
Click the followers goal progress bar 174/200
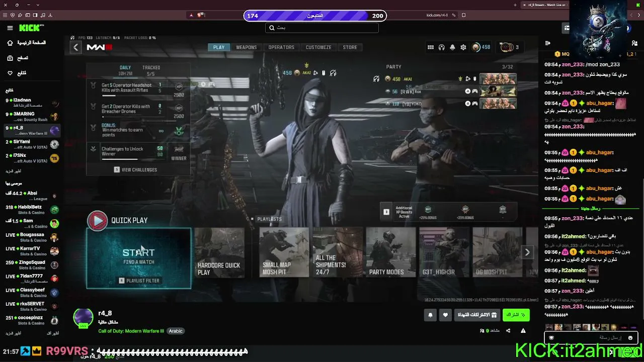(x=315, y=16)
